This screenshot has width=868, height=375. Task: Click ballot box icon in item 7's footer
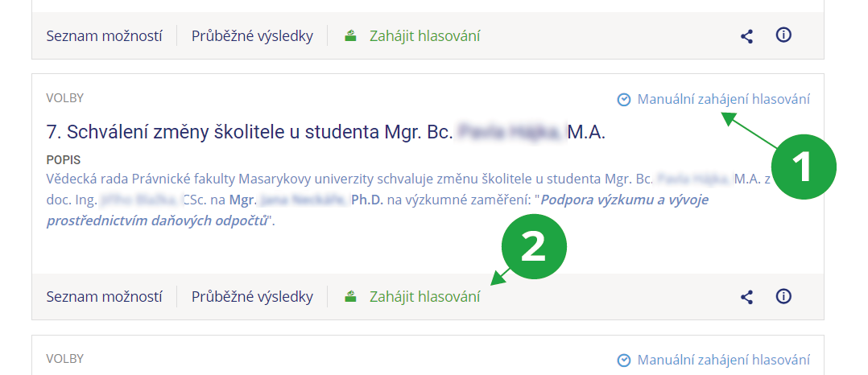tap(350, 297)
